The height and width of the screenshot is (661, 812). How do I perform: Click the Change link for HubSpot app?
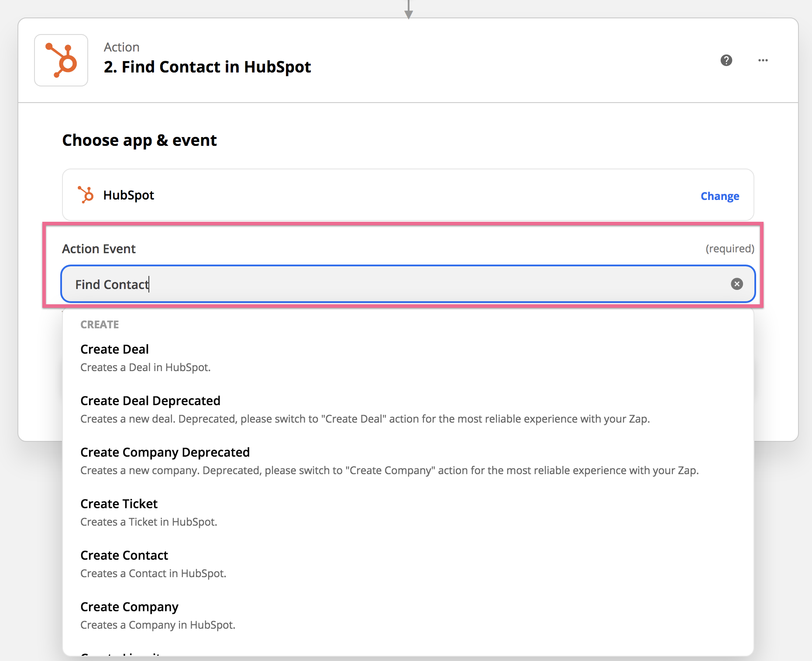click(720, 196)
